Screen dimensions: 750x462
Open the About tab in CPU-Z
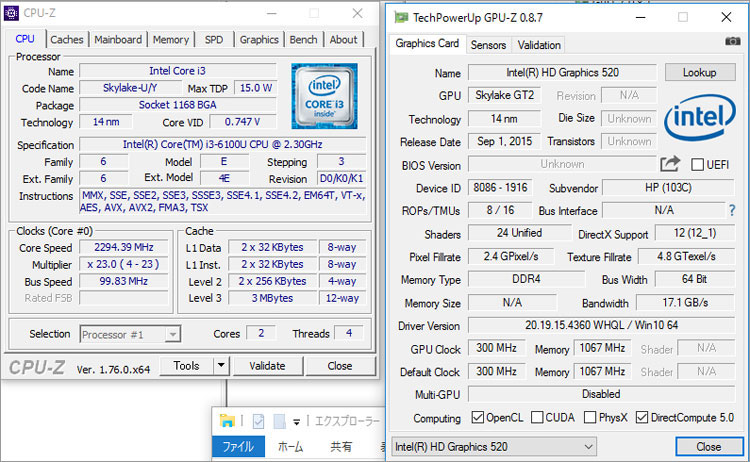[x=343, y=40]
